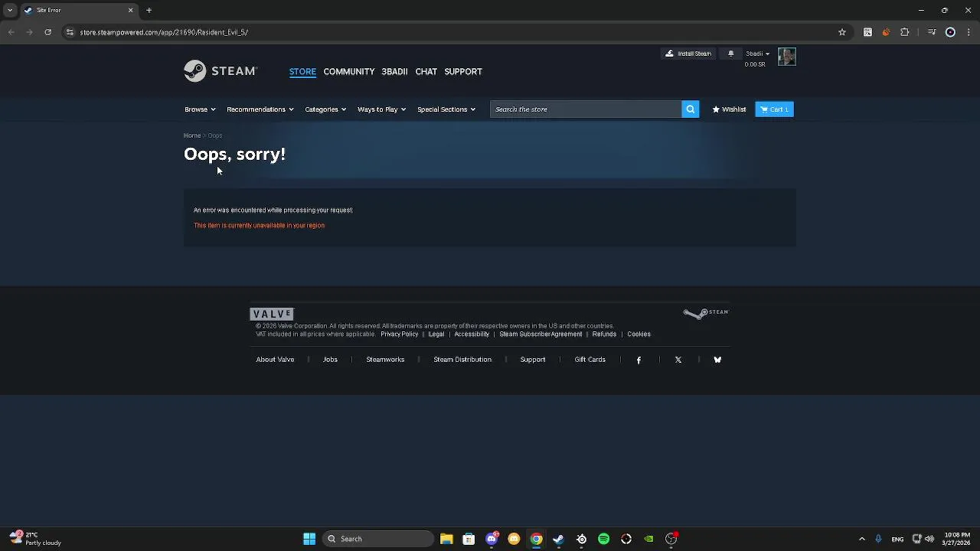Open the Cart button
The image size is (980, 551).
tap(774, 109)
